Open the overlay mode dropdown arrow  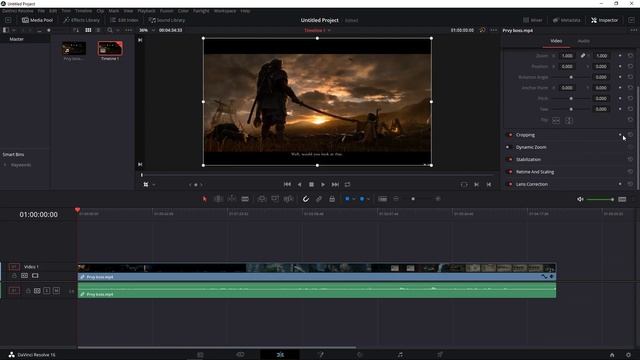point(154,185)
